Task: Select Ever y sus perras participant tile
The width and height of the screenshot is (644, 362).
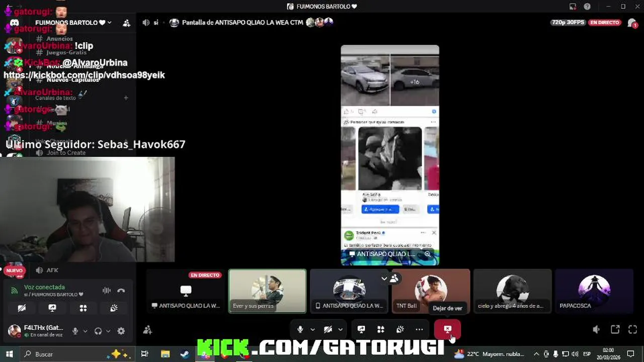Action: [267, 291]
